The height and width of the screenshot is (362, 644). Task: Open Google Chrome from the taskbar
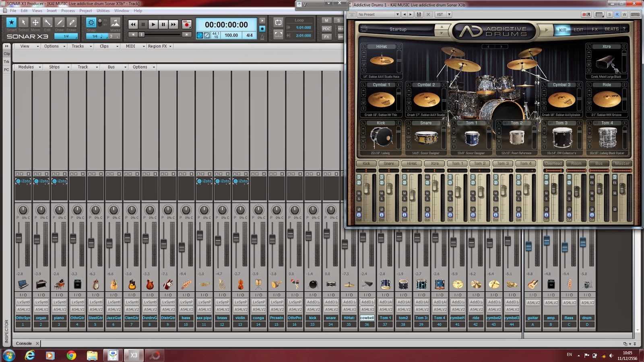click(x=71, y=355)
